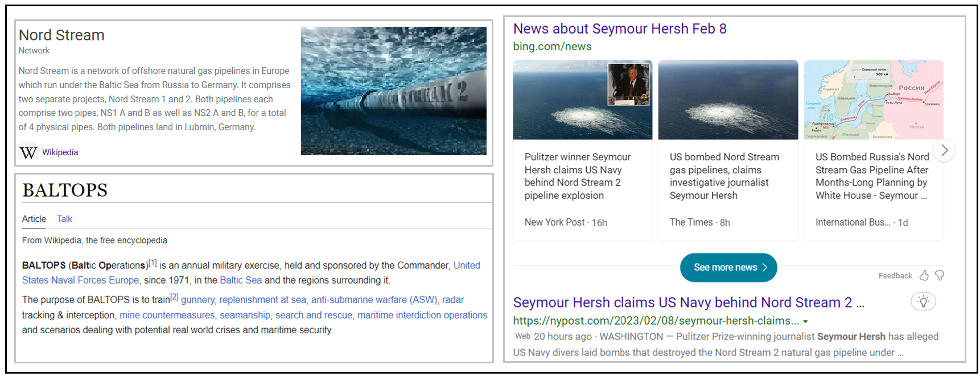980x381 pixels.
Task: Switch to the Talk tab
Action: coord(64,219)
